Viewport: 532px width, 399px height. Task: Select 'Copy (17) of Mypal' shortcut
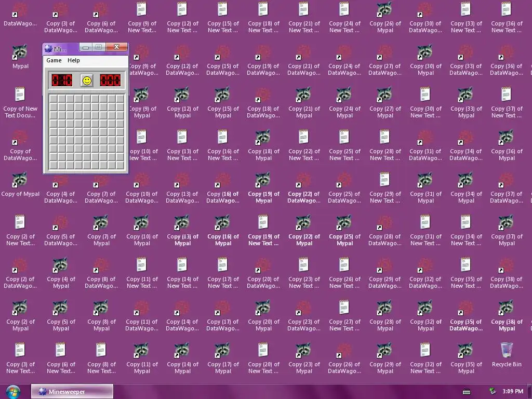pos(223,358)
